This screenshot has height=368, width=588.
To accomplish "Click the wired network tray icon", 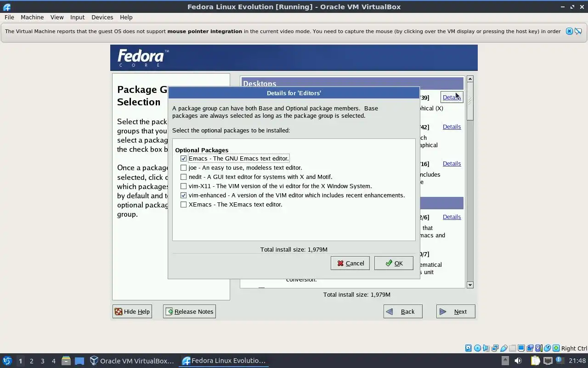I will 548,361.
